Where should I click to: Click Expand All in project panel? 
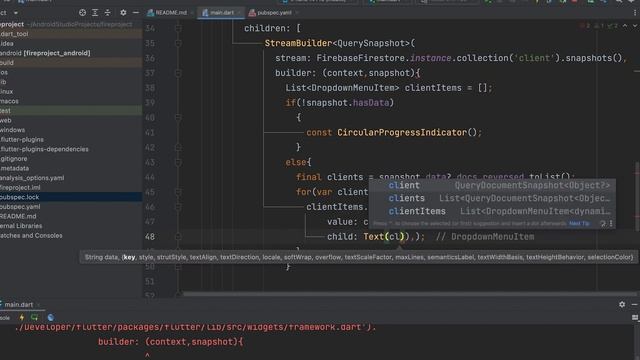(95, 13)
